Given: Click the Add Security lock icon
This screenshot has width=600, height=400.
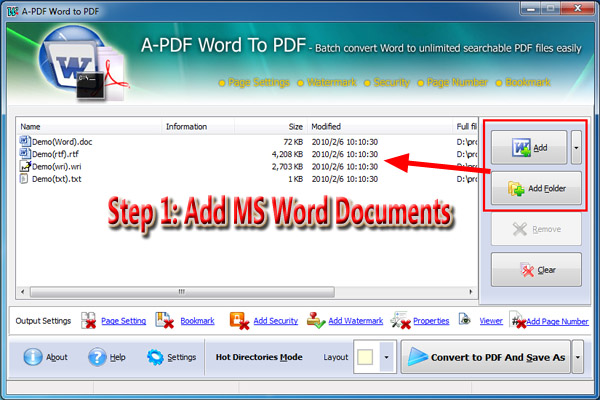Looking at the screenshot, I should coord(239,320).
